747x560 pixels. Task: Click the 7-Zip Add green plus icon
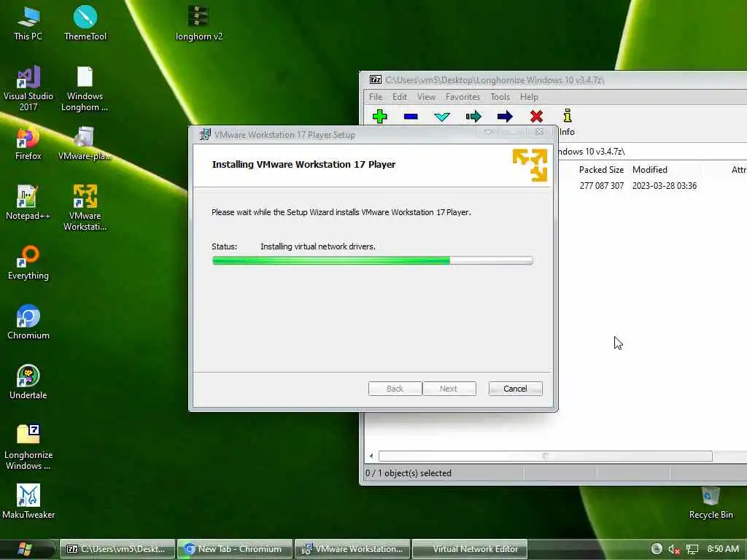(379, 116)
